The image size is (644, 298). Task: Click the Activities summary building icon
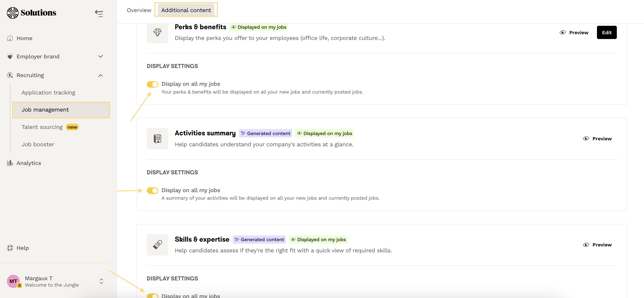point(157,139)
